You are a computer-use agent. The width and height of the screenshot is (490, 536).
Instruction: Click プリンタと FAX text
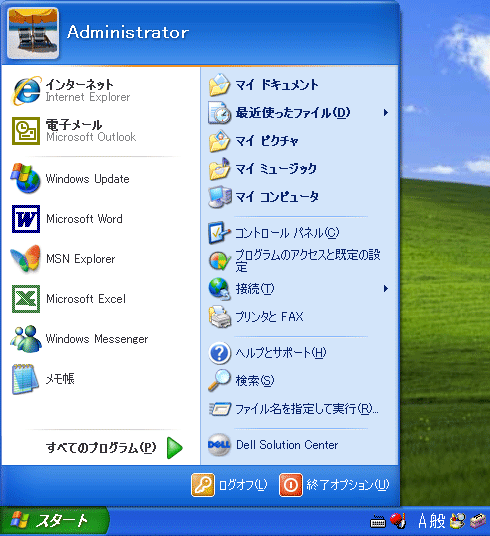point(269,317)
